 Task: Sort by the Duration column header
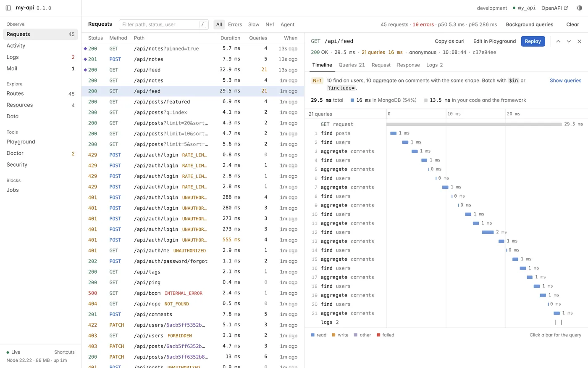tap(230, 38)
